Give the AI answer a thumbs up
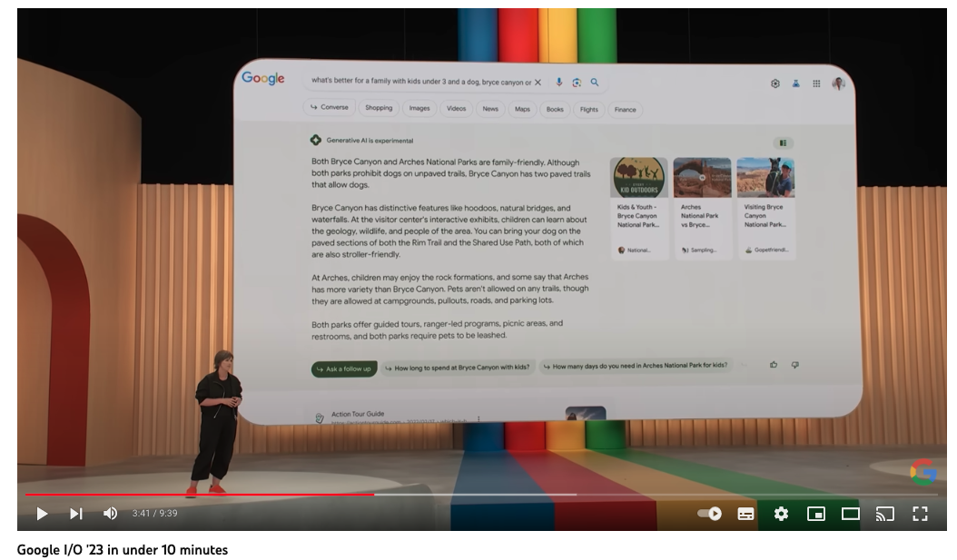The image size is (957, 560). point(774,365)
